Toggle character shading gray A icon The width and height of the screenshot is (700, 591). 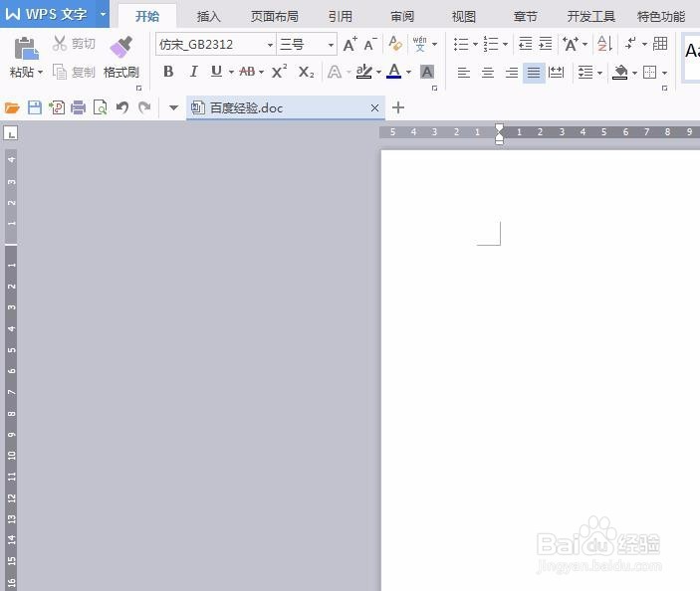click(x=427, y=72)
